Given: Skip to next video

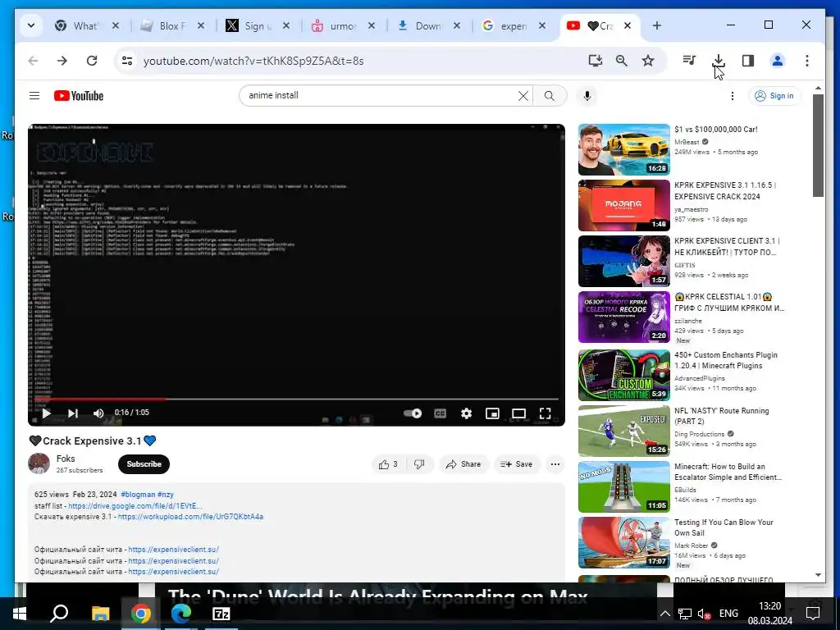Looking at the screenshot, I should [x=72, y=413].
